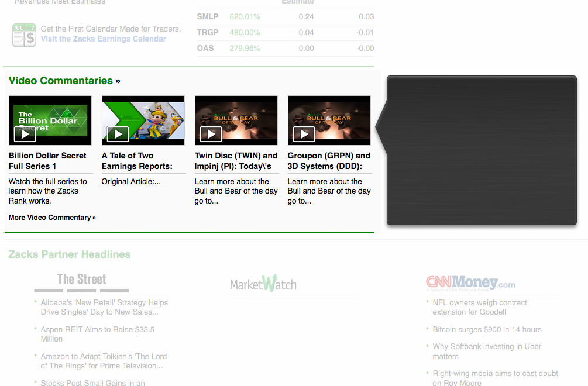
Task: Play the Billion Dollar Secret video
Action: 50,120
